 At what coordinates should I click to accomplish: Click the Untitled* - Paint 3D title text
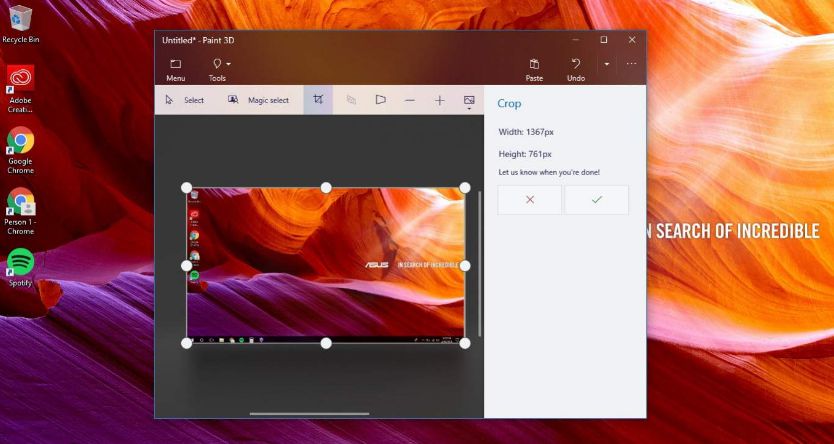coord(198,40)
